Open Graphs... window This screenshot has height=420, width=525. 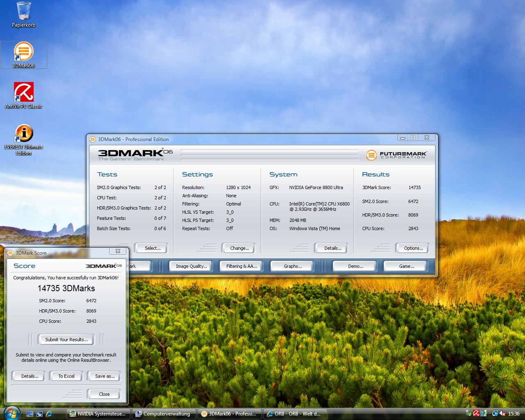pyautogui.click(x=292, y=266)
